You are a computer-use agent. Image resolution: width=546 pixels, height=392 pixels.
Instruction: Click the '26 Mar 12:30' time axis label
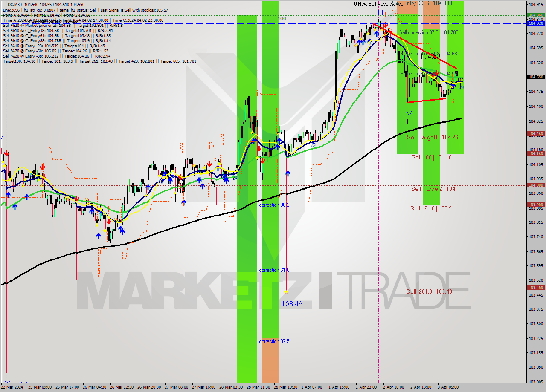pos(122,387)
